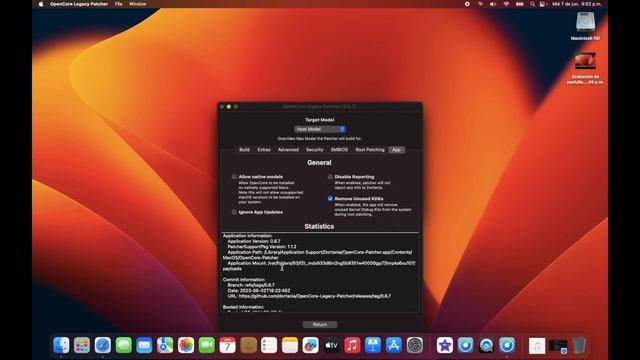Viewport: 640px width, 360px height.
Task: Minimize the patcher window
Action: pos(229,107)
